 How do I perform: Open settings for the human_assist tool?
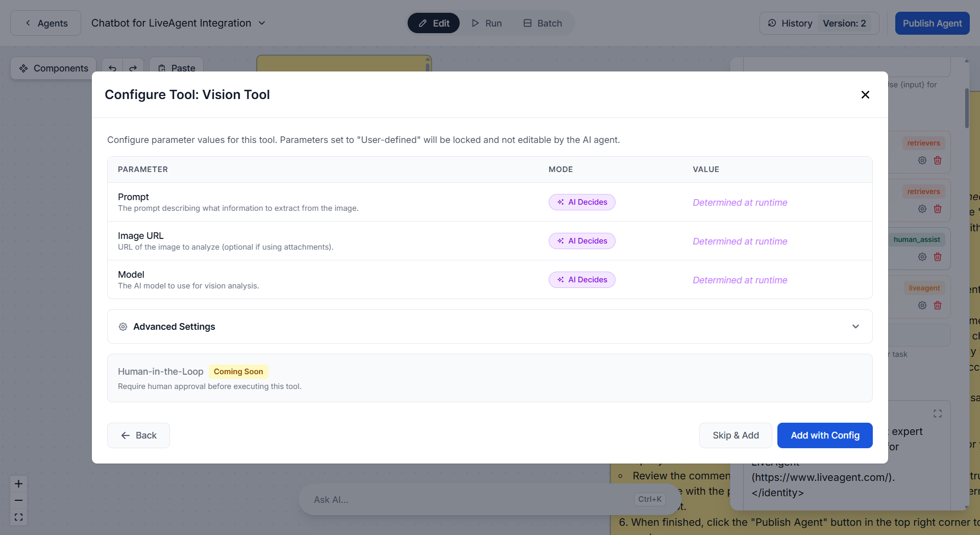click(x=922, y=257)
